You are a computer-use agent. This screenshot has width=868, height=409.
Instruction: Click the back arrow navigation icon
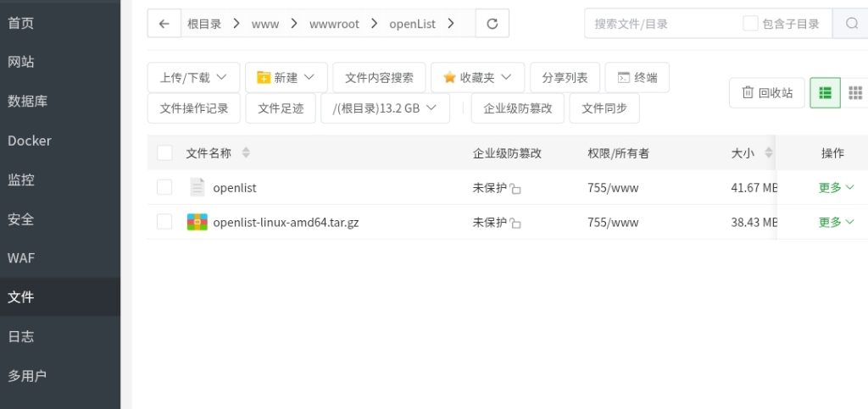pos(164,24)
